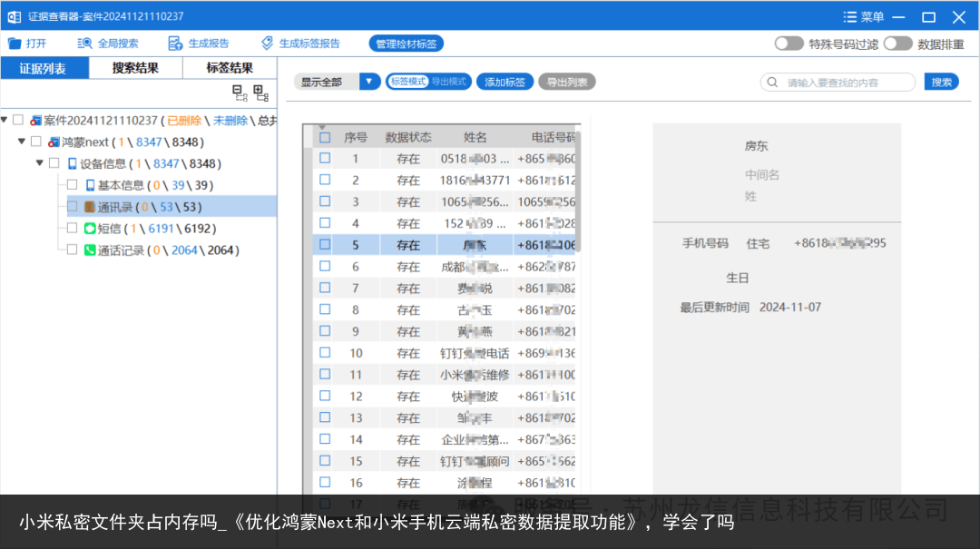Click the blue 搜索 button

coord(941,82)
